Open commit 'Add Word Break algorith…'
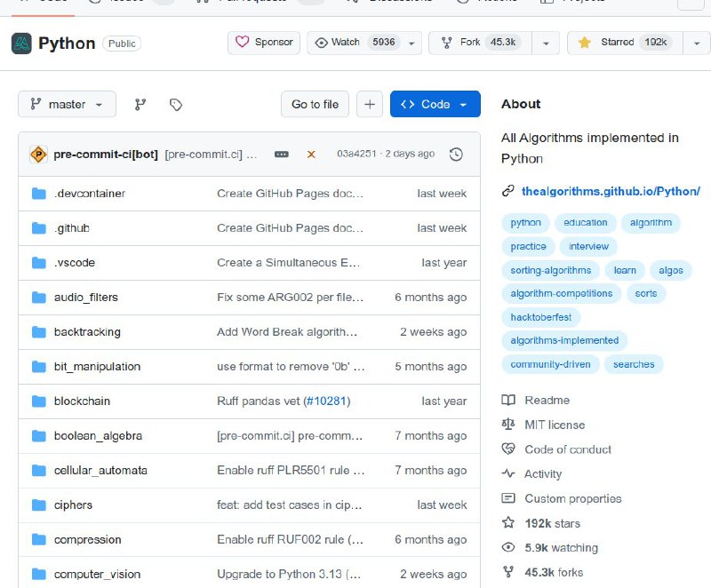This screenshot has width=711, height=588. click(x=287, y=332)
